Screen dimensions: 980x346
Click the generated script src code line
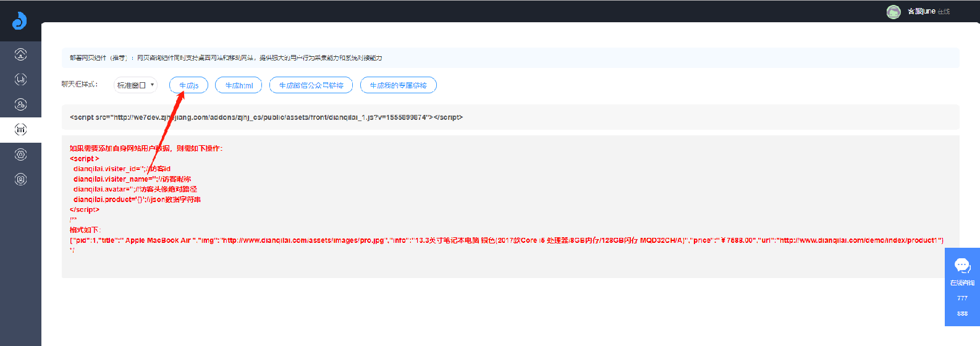(x=266, y=117)
